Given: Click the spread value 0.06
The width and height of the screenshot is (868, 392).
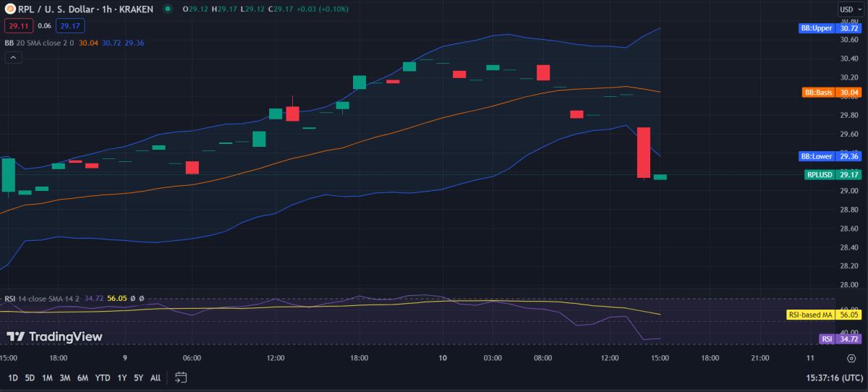Looking at the screenshot, I should point(44,26).
